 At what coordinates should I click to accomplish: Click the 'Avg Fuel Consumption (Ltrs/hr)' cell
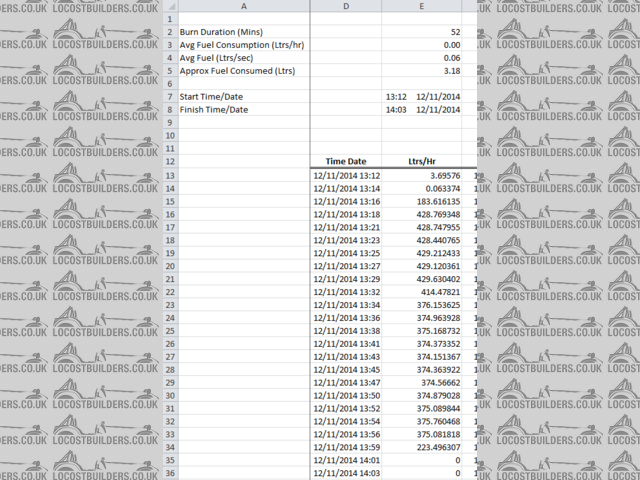pyautogui.click(x=244, y=45)
